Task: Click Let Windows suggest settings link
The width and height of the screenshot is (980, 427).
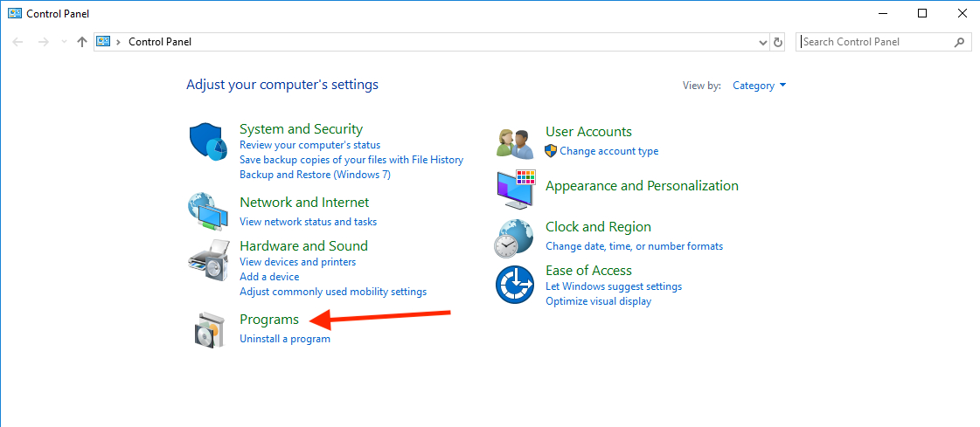Action: point(614,286)
